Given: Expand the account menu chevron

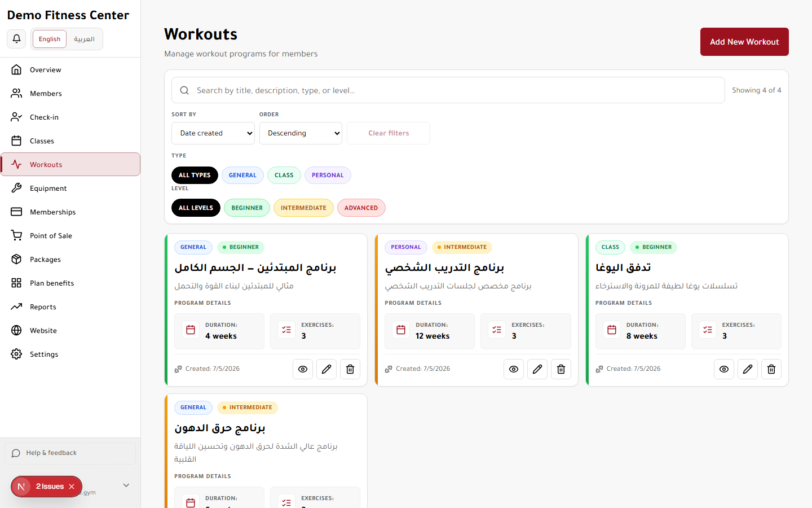Looking at the screenshot, I should [126, 485].
